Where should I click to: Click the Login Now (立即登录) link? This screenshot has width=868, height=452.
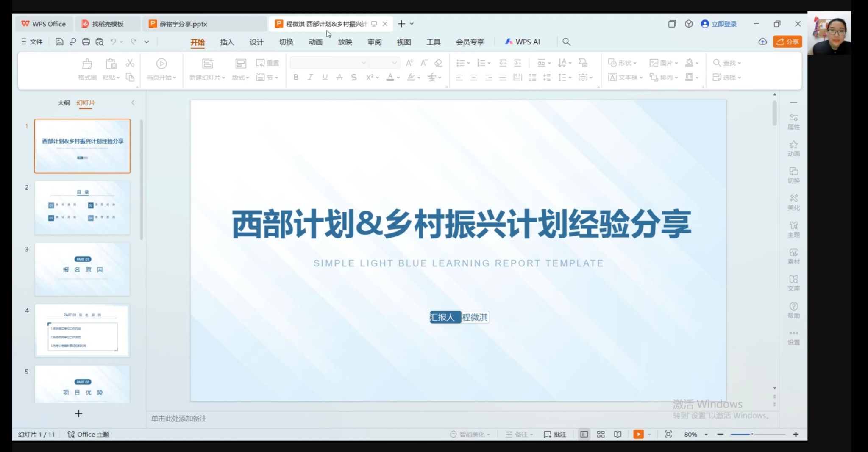pyautogui.click(x=719, y=24)
